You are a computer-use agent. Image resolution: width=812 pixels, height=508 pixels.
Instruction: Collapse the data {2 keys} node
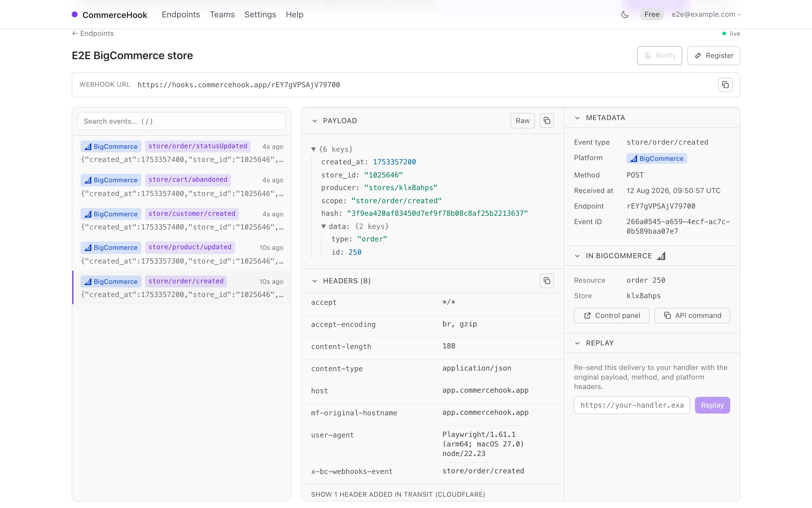pos(324,227)
